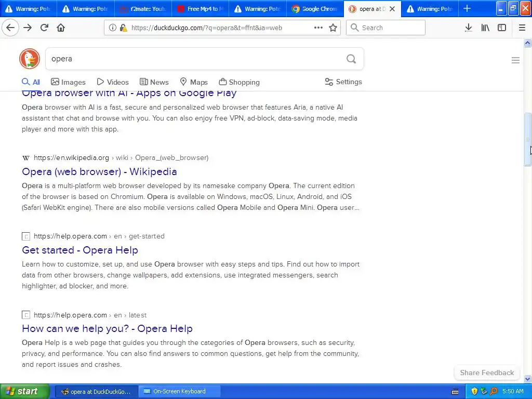Viewport: 532px width, 399px height.
Task: Go back to the previous page
Action: point(10,28)
